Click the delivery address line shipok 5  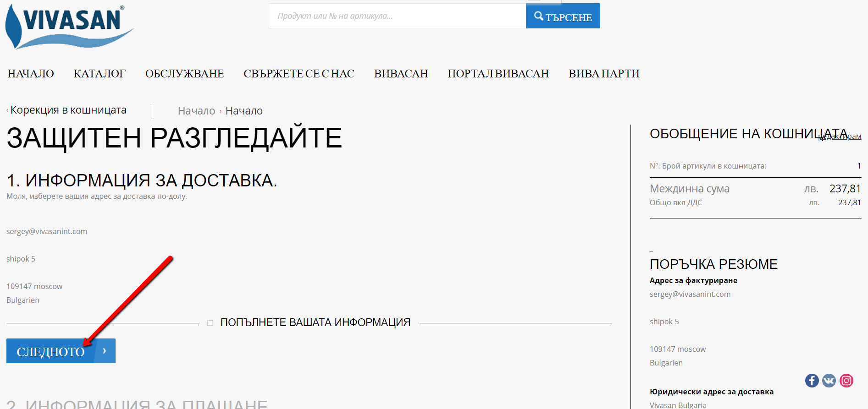pos(21,259)
